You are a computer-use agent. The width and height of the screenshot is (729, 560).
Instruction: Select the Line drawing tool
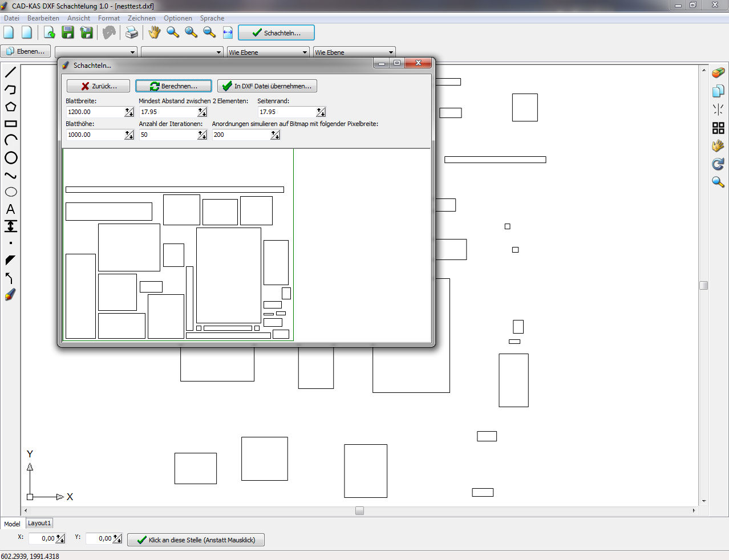[10, 72]
